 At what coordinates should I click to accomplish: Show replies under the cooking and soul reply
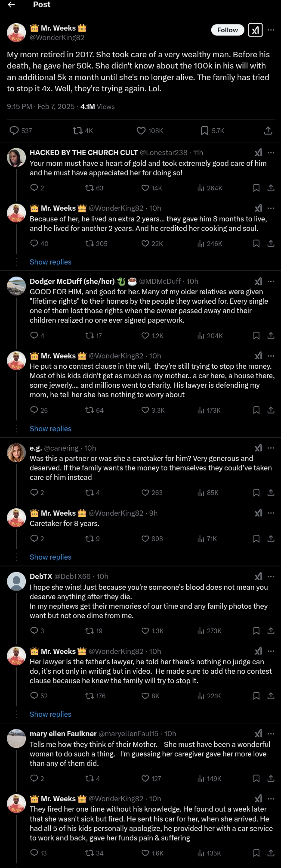tap(50, 262)
